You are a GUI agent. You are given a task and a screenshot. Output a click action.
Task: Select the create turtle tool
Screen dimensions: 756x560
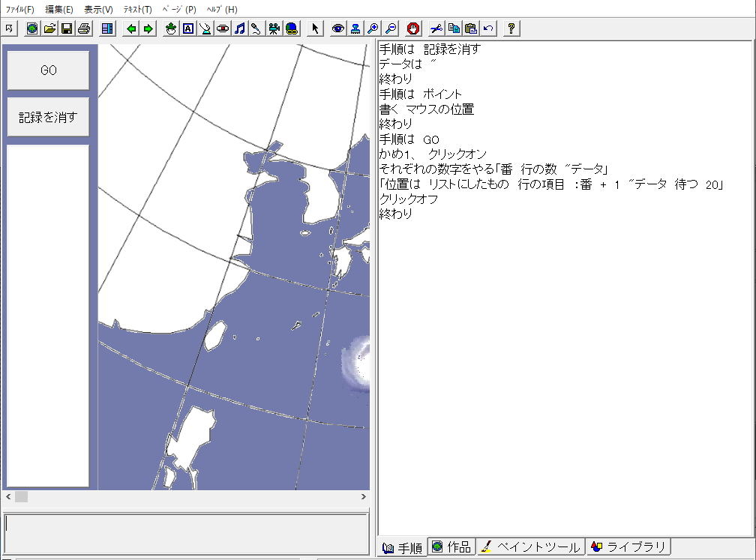[171, 28]
